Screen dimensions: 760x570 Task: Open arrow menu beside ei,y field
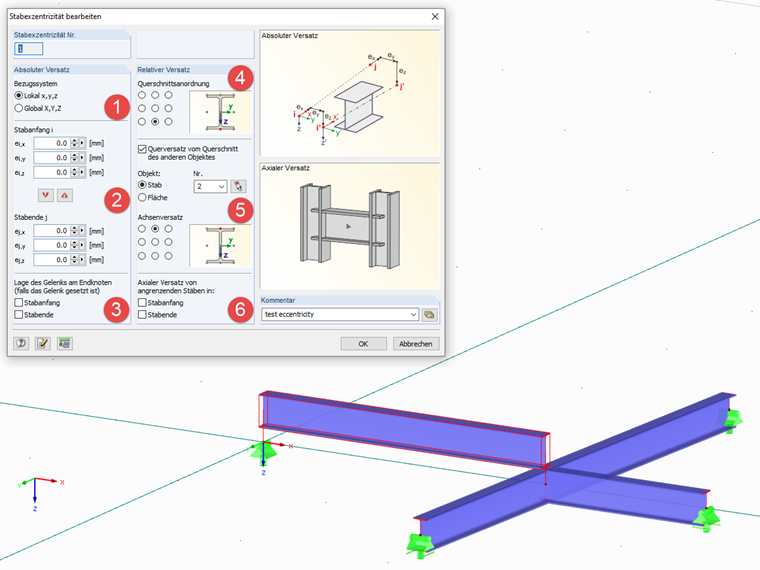click(82, 158)
